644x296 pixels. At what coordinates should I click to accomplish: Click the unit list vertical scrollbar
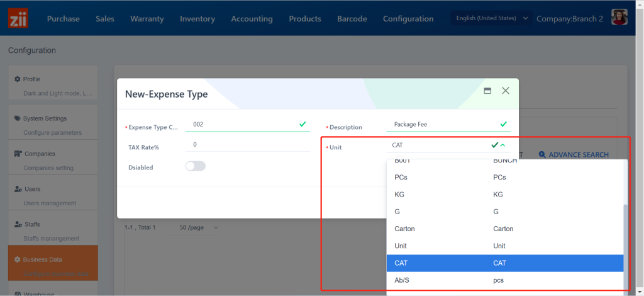pos(625,246)
